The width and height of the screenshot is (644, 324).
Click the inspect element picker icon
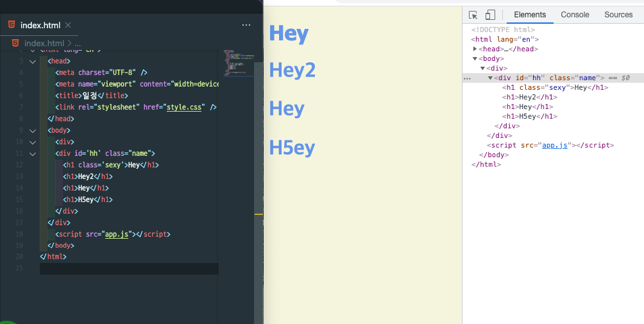tap(473, 15)
